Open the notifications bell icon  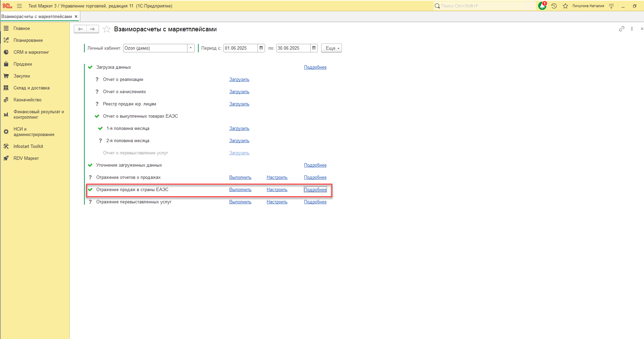[x=542, y=6]
